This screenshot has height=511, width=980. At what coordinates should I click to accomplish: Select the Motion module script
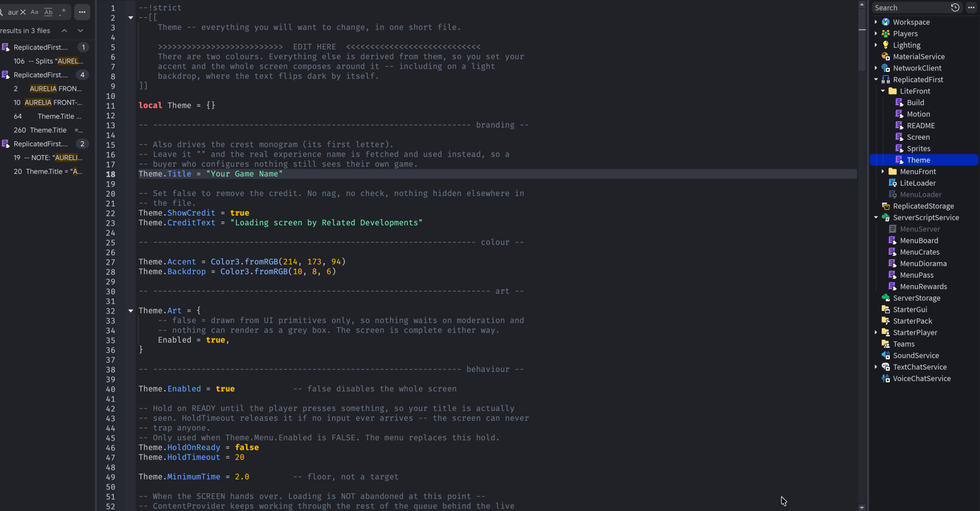click(x=918, y=114)
